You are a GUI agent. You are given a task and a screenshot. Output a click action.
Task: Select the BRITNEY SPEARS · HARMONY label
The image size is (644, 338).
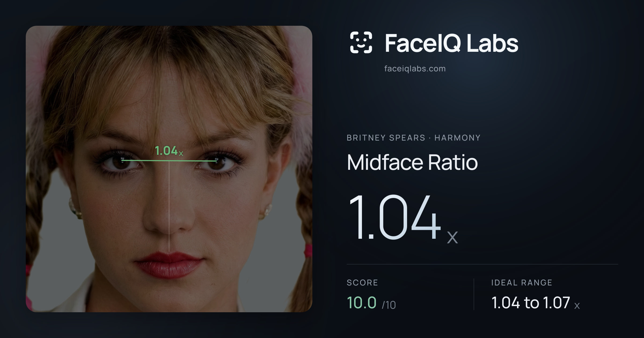[414, 138]
